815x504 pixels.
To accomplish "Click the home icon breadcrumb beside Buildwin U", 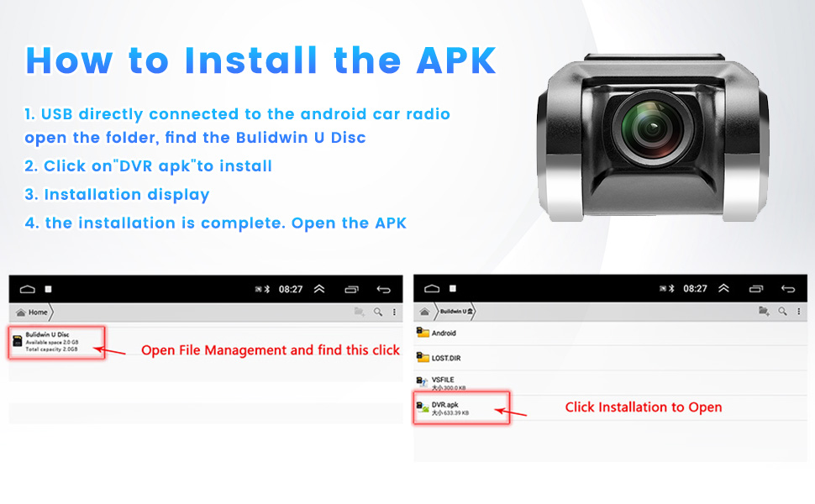I will point(424,312).
